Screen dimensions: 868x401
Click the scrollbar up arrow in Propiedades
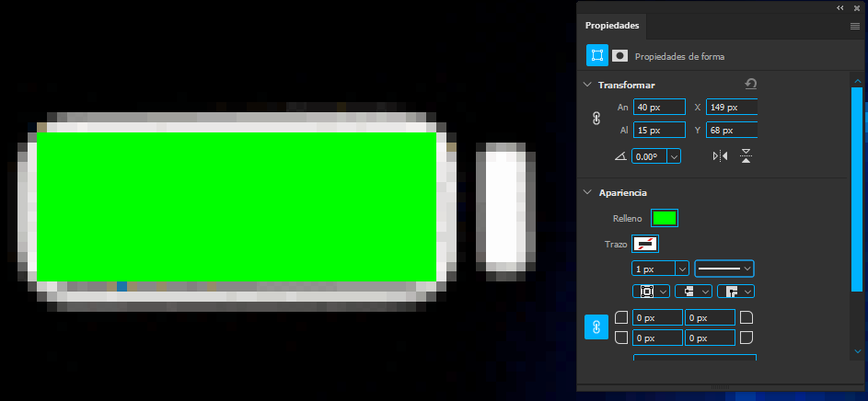coord(858,81)
